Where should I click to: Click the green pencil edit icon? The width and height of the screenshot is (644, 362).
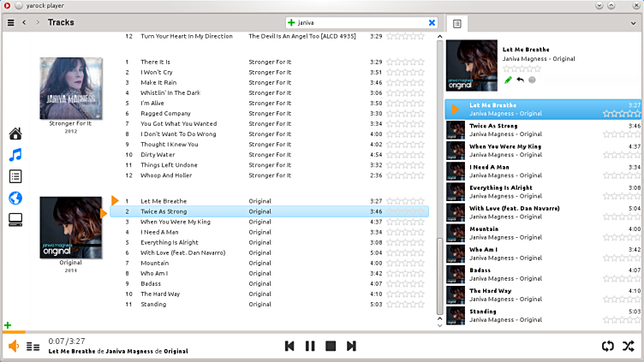tap(508, 80)
